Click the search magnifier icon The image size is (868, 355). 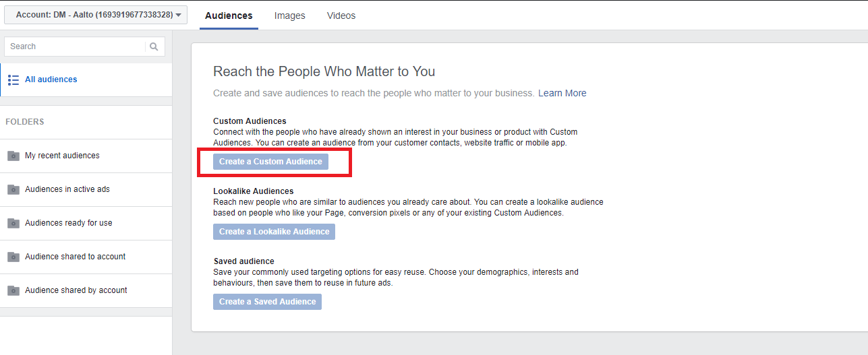pos(154,46)
